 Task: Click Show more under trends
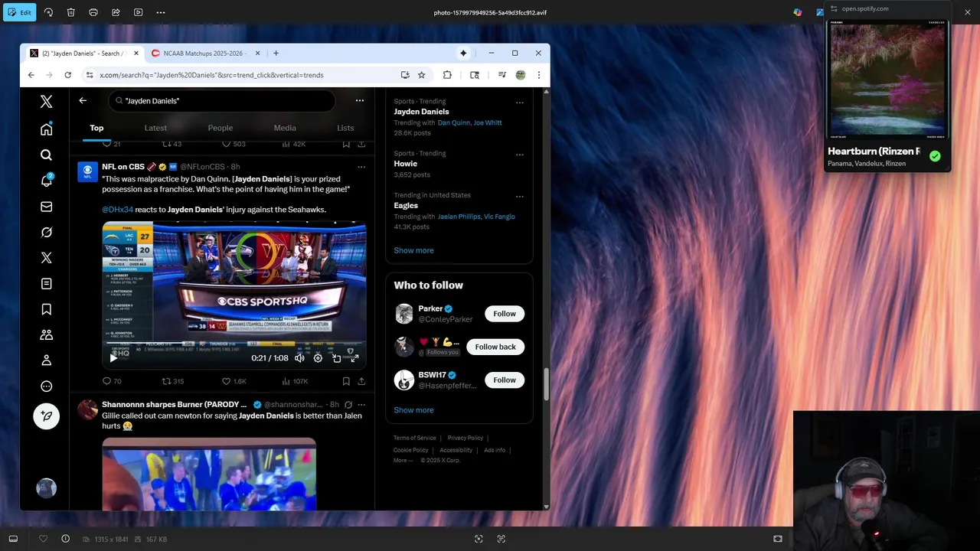413,250
